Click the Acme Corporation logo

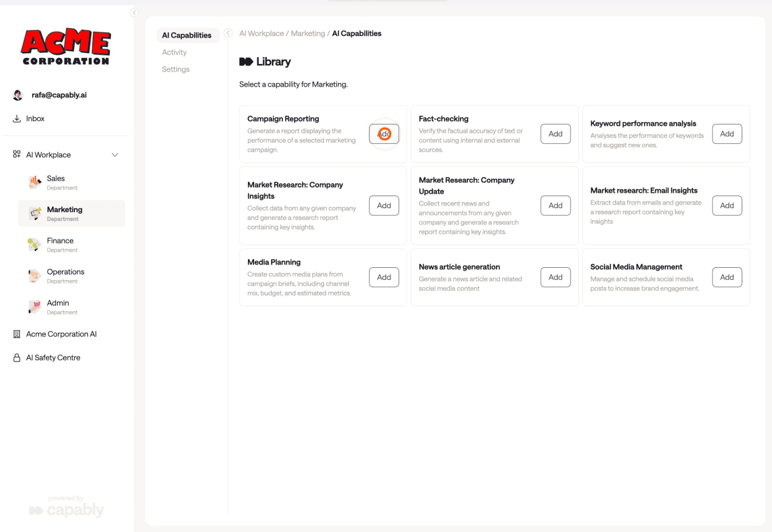coord(65,46)
